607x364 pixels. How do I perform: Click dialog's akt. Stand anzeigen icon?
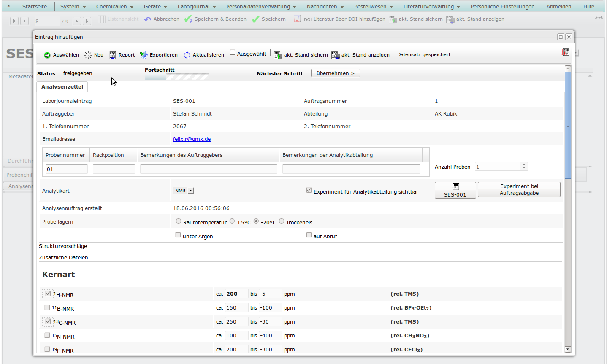pyautogui.click(x=335, y=55)
